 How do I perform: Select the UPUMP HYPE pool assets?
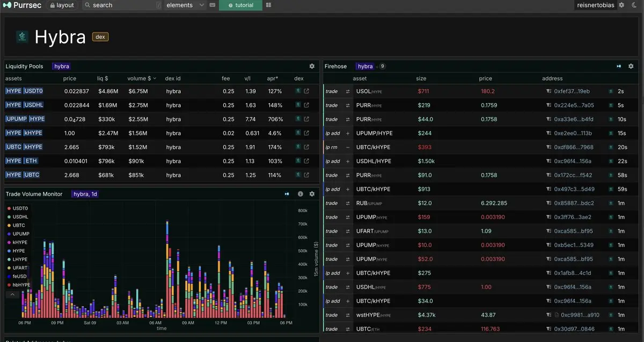tap(25, 119)
